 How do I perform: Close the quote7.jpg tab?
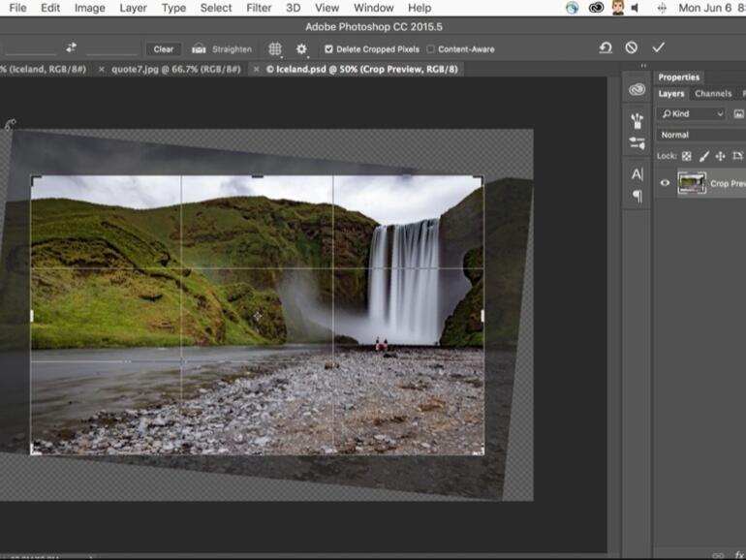(x=102, y=70)
